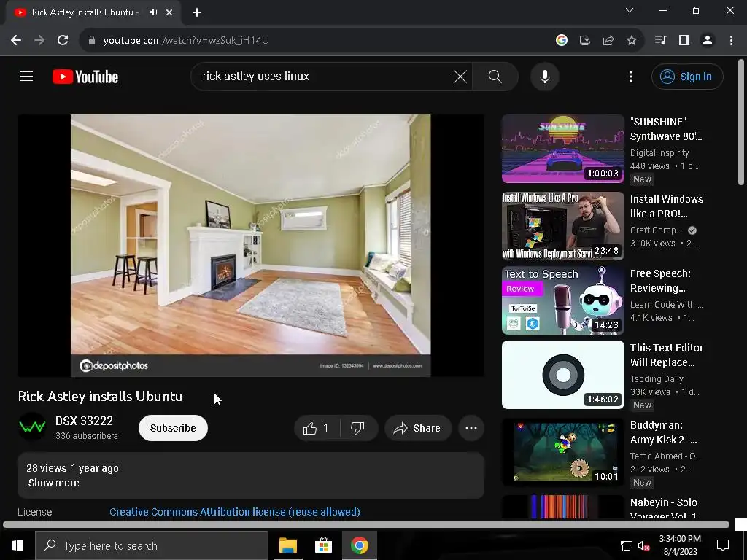Viewport: 747px width, 560px height.
Task: Click the Chrome taskbar icon
Action: click(360, 545)
